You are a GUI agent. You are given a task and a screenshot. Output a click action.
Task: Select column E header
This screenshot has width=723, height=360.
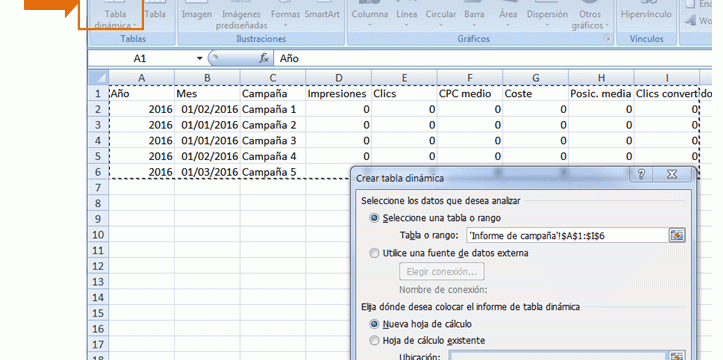coord(404,78)
